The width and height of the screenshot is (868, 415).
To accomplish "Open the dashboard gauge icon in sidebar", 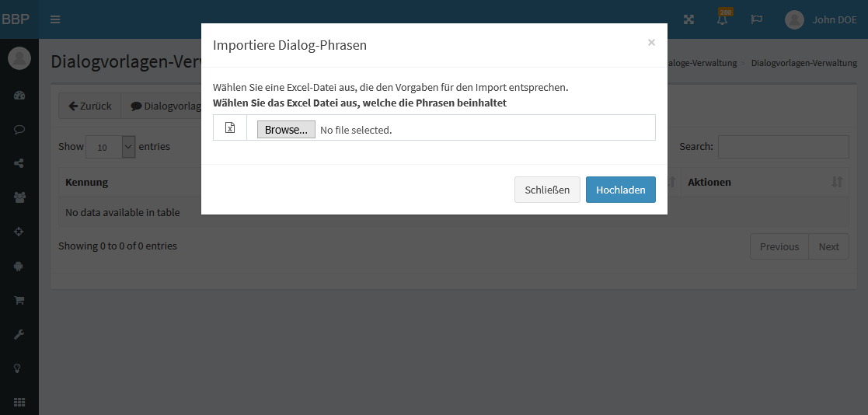I will click(19, 95).
